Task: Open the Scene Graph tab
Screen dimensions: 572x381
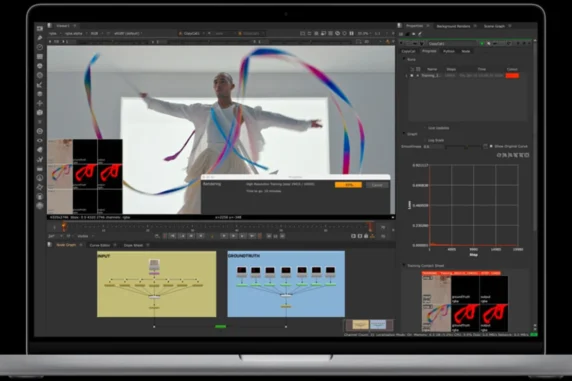Action: pos(494,26)
